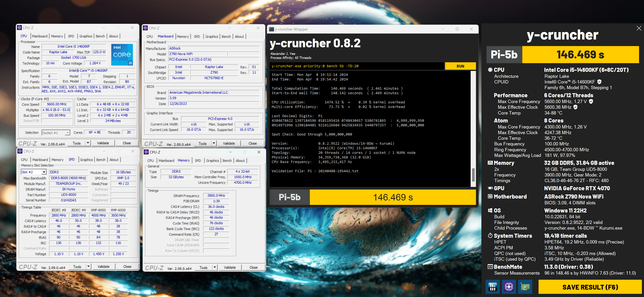Click the Motherboard icon in BenchMate panel
The height and width of the screenshot is (297, 644).
490,196
